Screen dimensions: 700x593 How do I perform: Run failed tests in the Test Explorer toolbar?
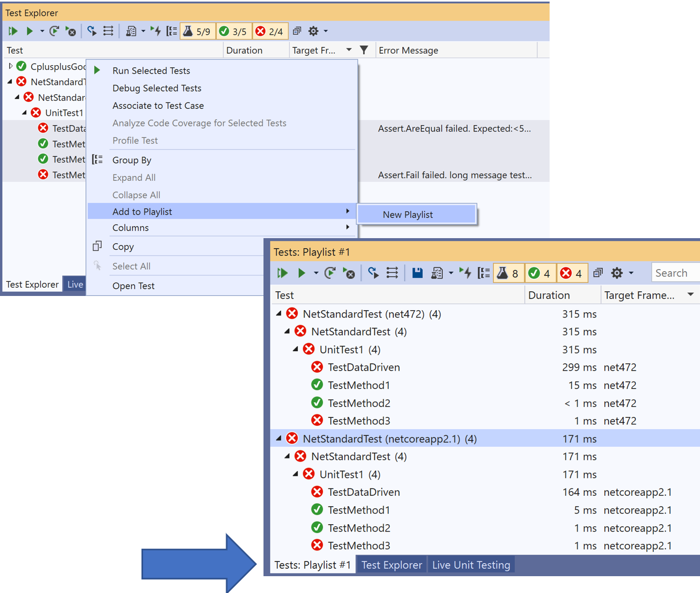pos(70,32)
